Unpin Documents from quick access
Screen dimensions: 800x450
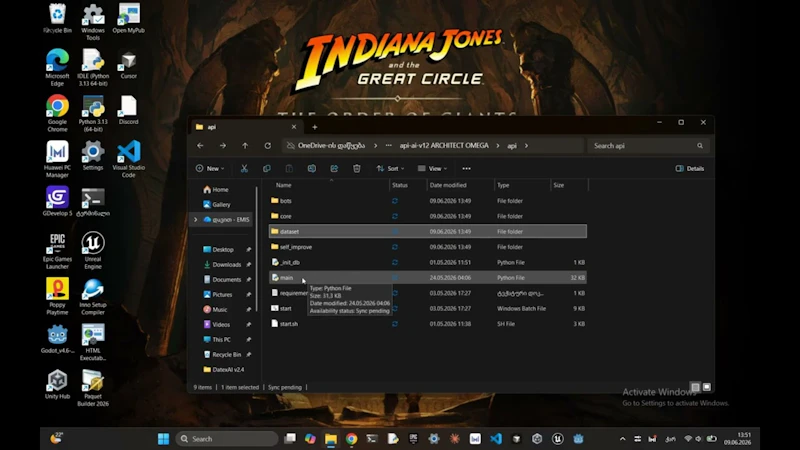(249, 280)
